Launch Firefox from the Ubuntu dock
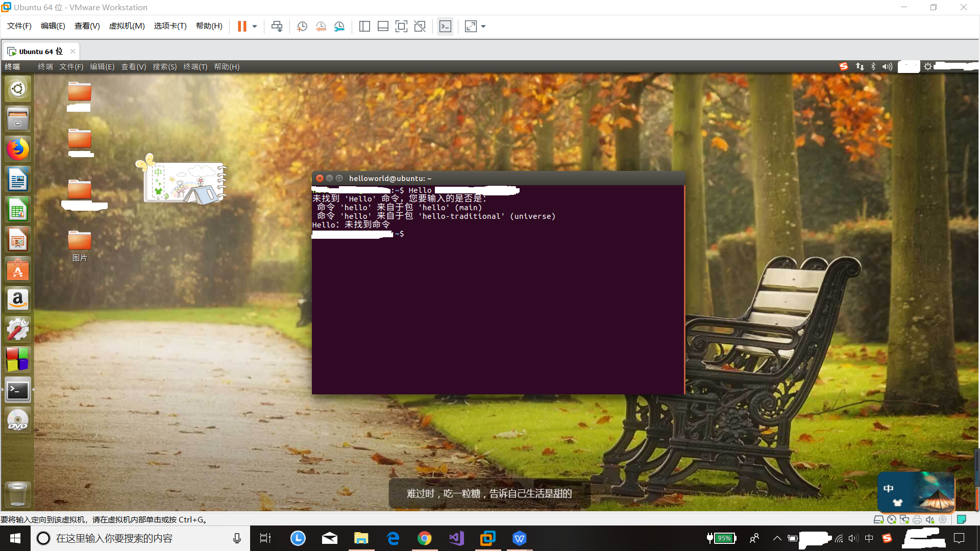 18,149
